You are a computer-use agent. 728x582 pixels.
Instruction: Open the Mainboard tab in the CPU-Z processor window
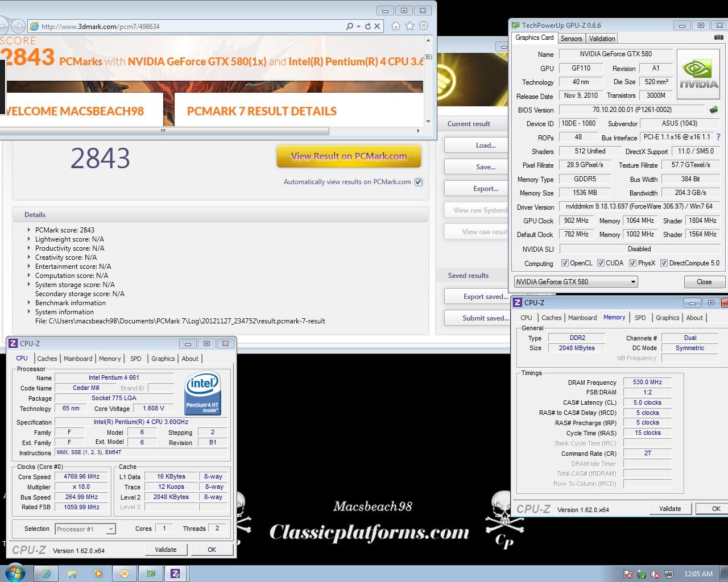tap(78, 359)
